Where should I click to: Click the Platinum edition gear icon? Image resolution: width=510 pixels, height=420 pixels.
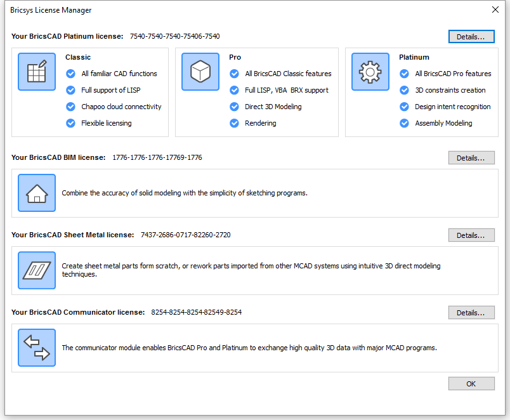(370, 72)
